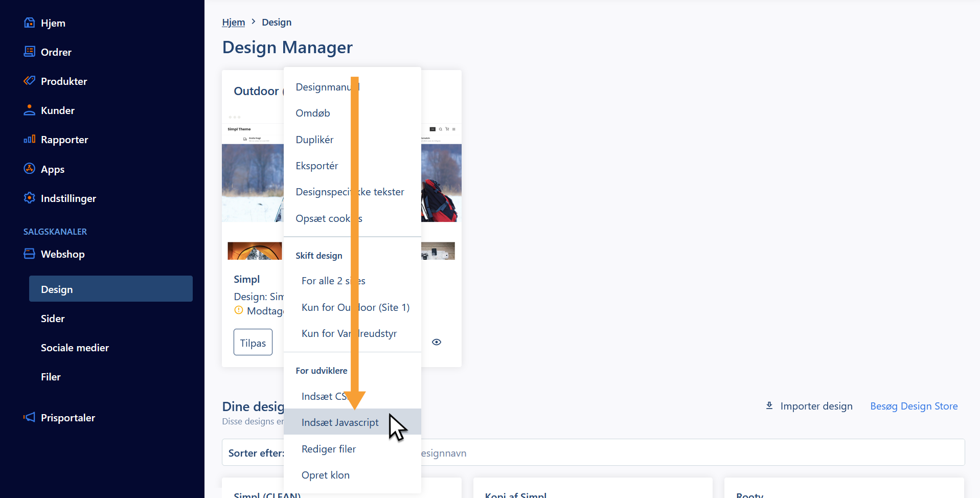Select Indsæt Javascript from the menu
Image resolution: width=980 pixels, height=498 pixels.
[x=340, y=422]
